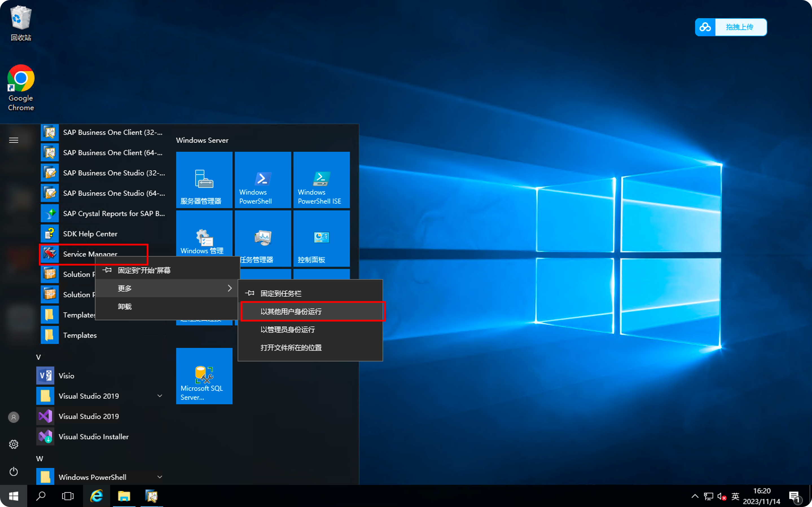Screen dimensions: 812x507
Task: Open SAP Crystal Reports for SAP B...
Action: (x=103, y=213)
